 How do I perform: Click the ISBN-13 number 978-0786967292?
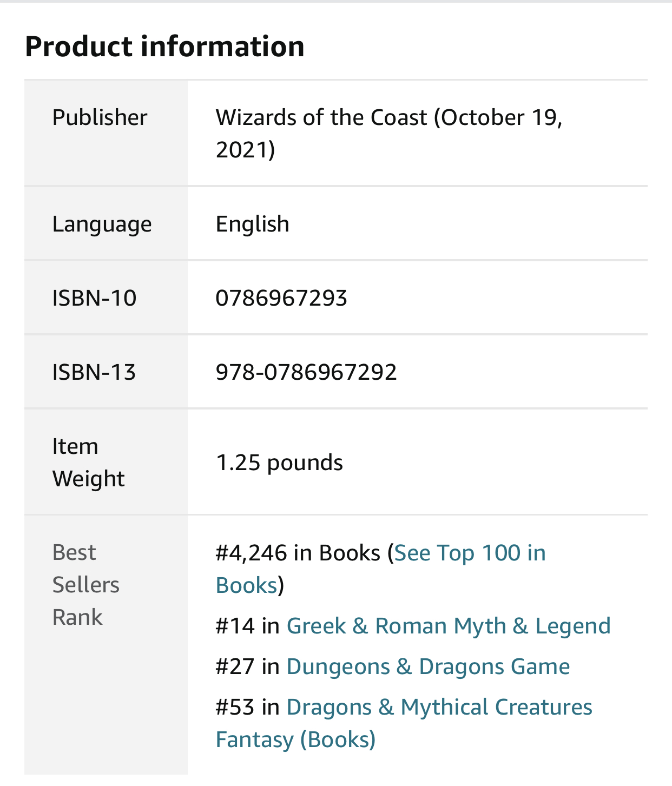click(306, 372)
